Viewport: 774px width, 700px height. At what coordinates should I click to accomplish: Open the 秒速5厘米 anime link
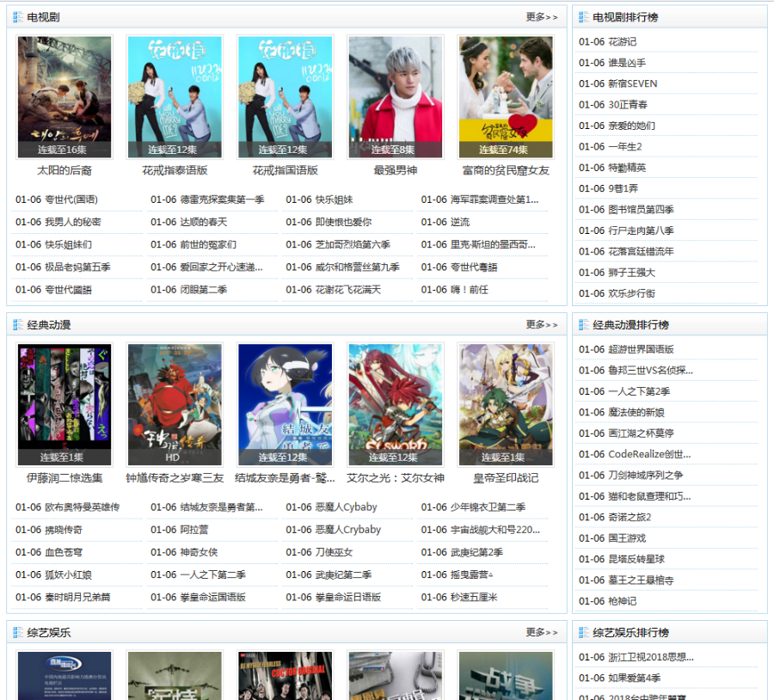[x=473, y=597]
